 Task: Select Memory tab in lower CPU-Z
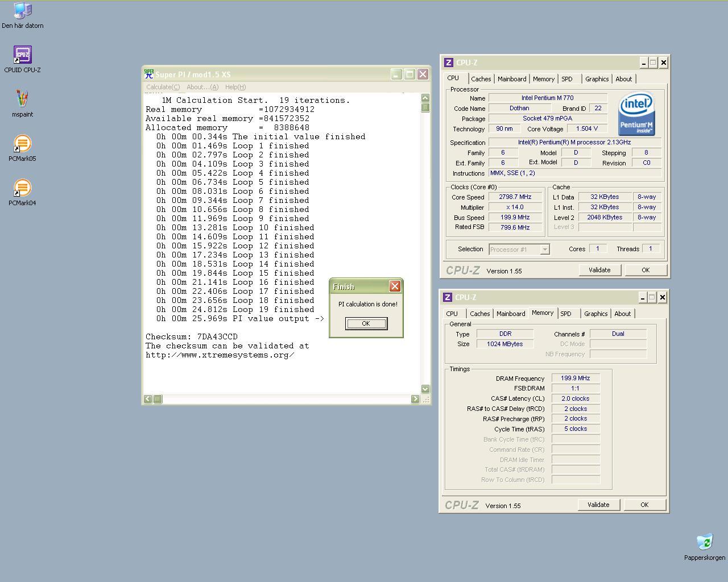[x=543, y=313]
